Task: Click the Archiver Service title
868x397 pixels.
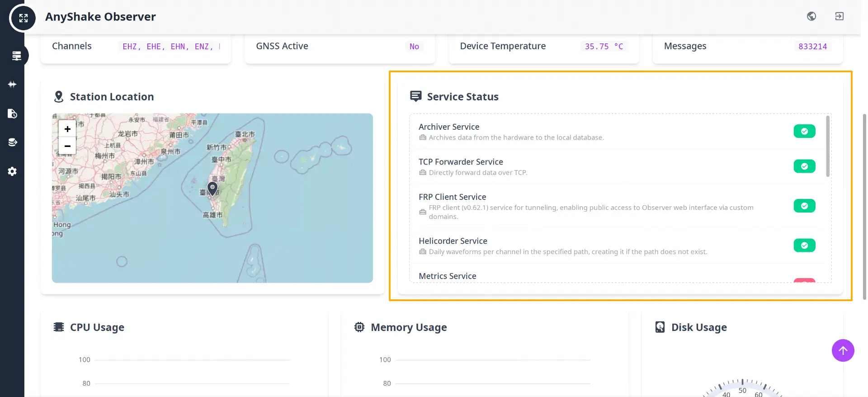Action: pos(449,127)
